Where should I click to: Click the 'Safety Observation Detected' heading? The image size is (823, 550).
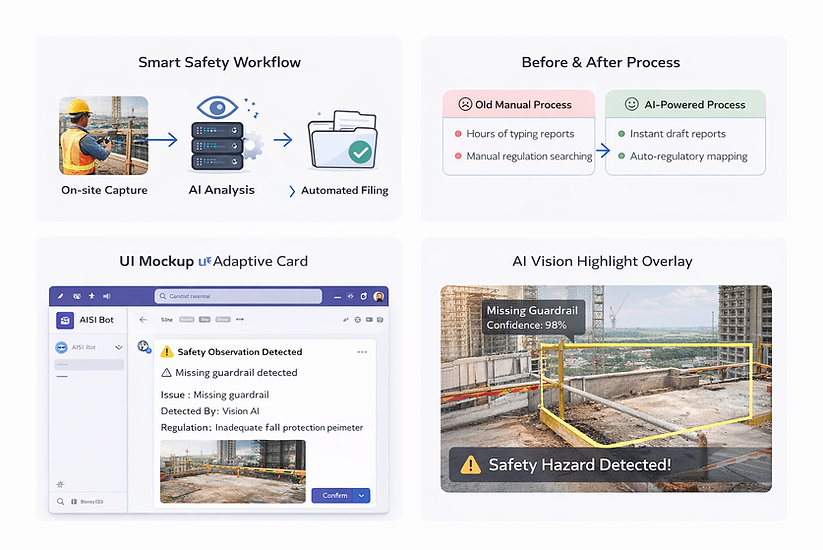[240, 352]
